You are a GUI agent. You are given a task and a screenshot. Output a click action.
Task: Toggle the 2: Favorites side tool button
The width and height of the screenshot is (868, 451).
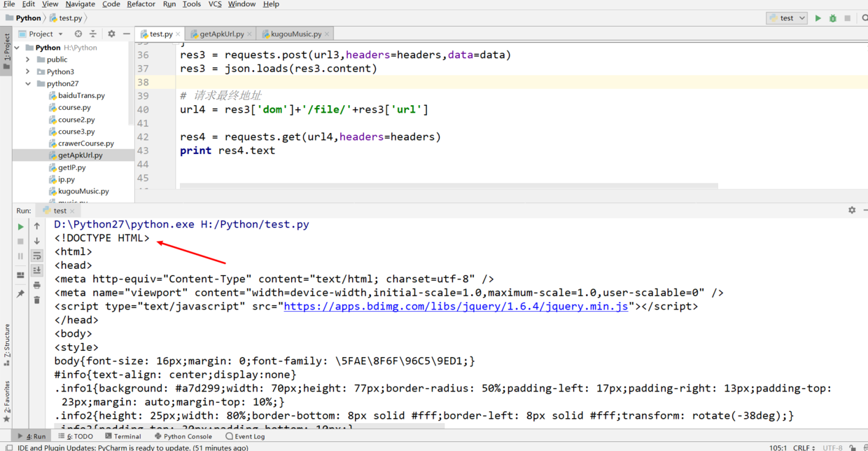tap(6, 401)
